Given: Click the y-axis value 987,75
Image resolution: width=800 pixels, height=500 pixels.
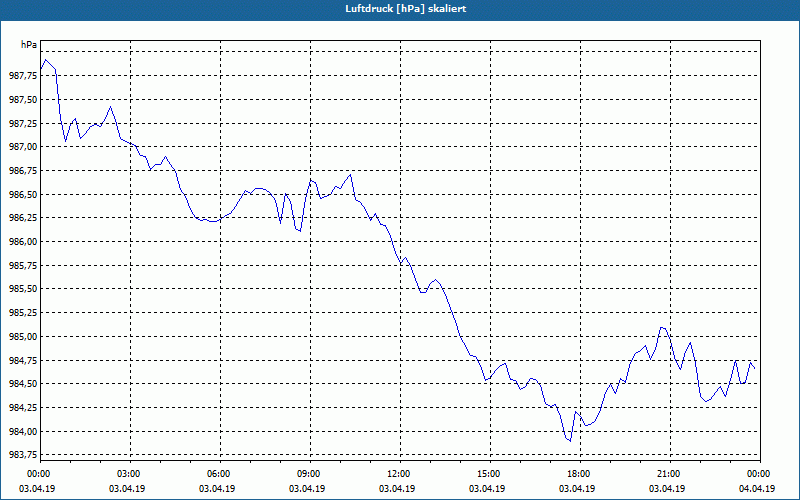Looking at the screenshot, I should [x=23, y=76].
